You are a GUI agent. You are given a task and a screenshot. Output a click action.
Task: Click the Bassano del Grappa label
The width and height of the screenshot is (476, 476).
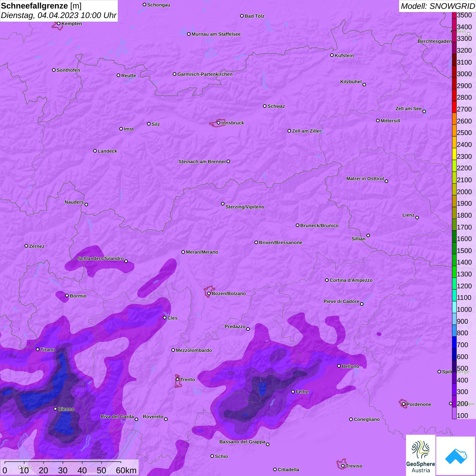pyautogui.click(x=242, y=442)
